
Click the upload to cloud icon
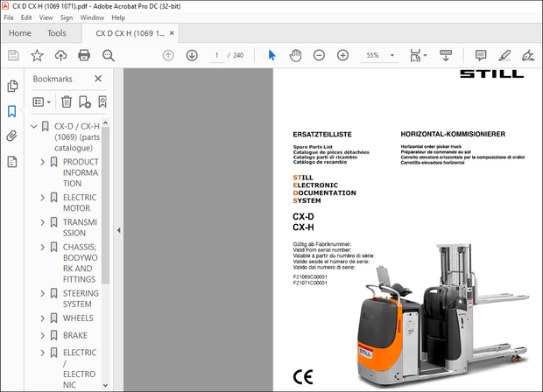tap(61, 55)
